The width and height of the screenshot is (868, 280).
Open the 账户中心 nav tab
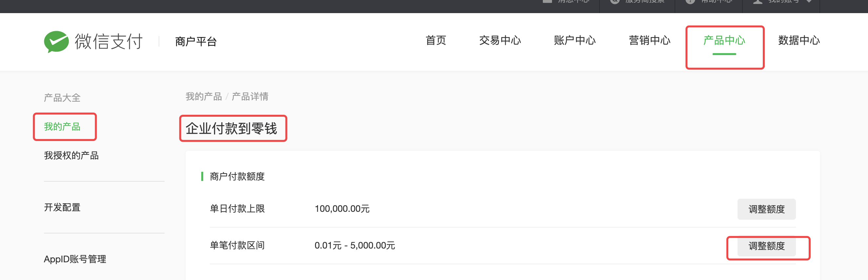click(x=575, y=40)
